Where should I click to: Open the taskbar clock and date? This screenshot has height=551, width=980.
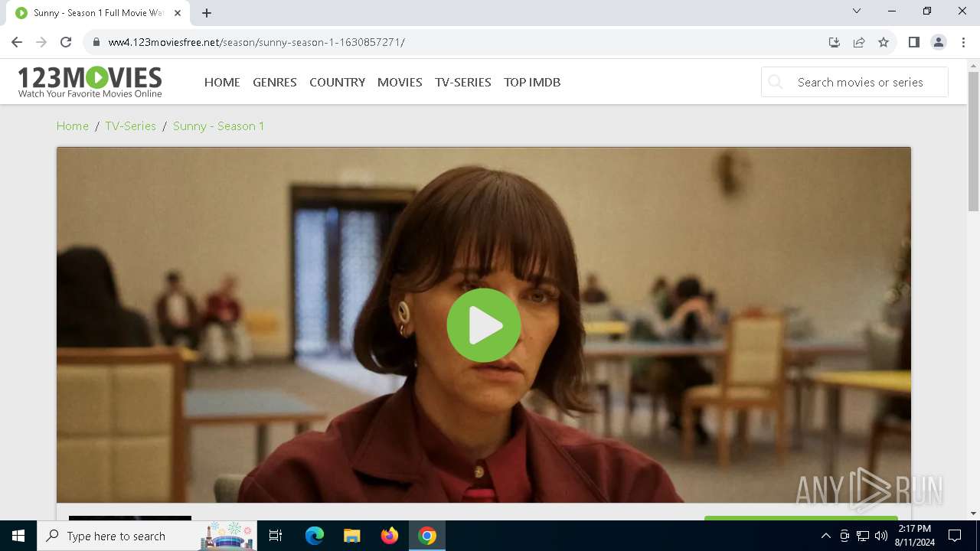click(915, 536)
